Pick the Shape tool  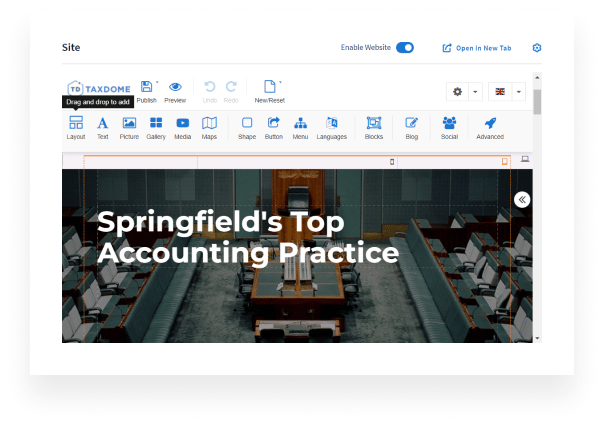(247, 127)
